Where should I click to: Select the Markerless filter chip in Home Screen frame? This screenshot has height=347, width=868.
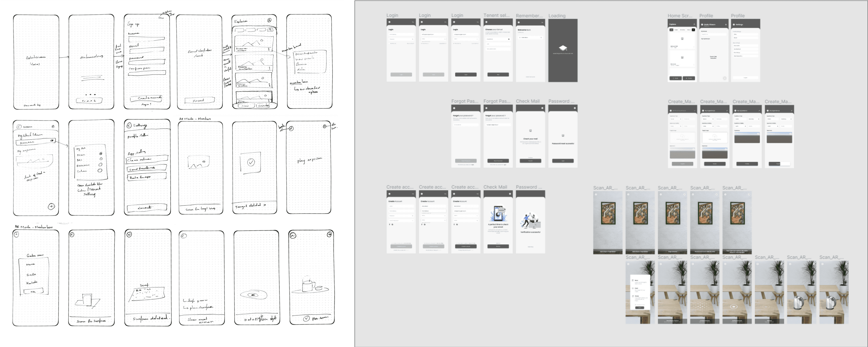pos(683,30)
